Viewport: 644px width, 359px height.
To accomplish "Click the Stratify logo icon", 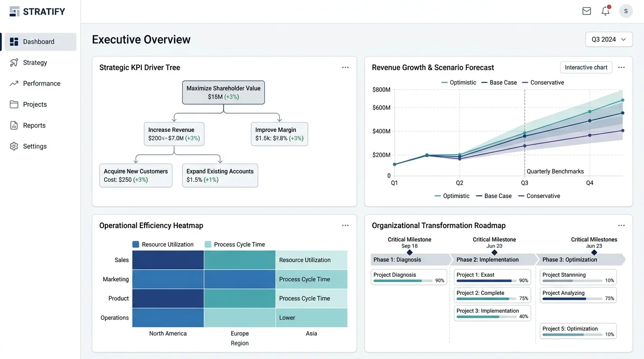I will [15, 11].
